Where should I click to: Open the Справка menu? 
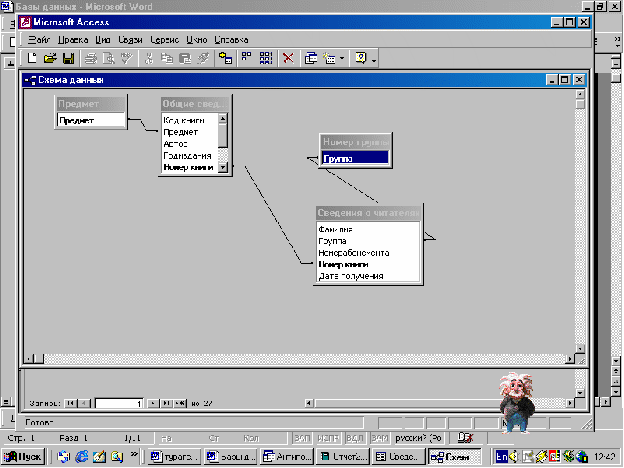coord(232,40)
